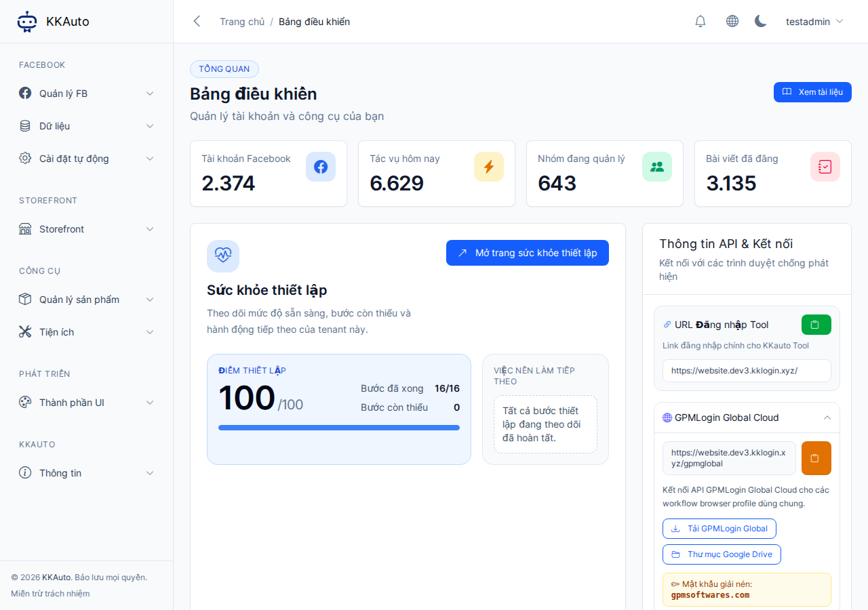Screen dimensions: 868x610
Task: Click the Mở trang sức khỏe thiết lập button
Action: (528, 253)
